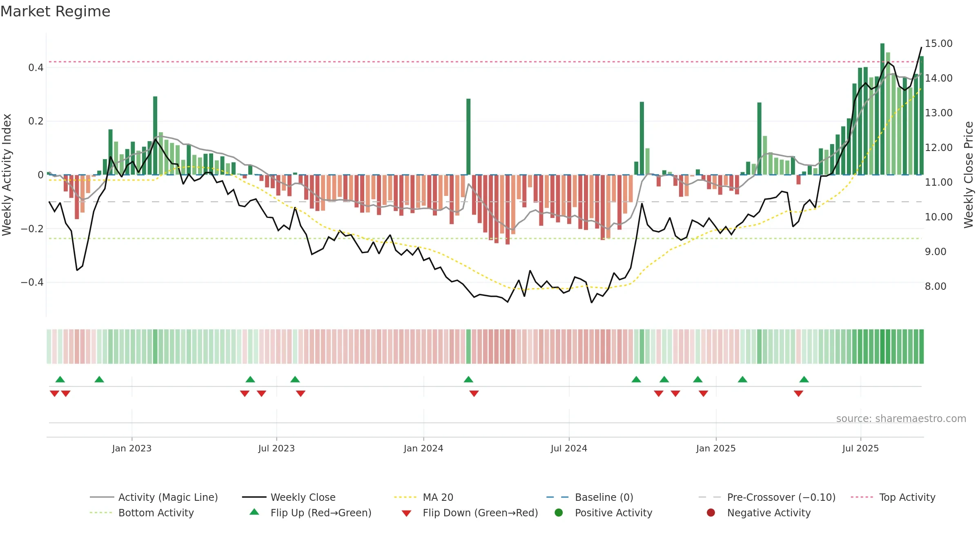Select the last flip-down marker before Jul 2025
This screenshot has width=980, height=551.
tap(799, 393)
